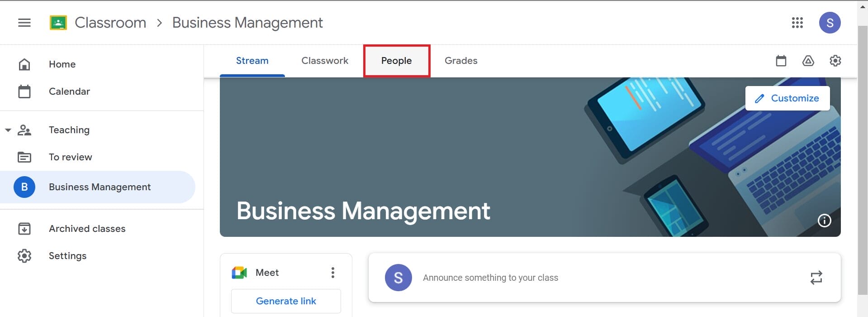
Task: Open the main navigation hamburger menu
Action: coord(24,23)
